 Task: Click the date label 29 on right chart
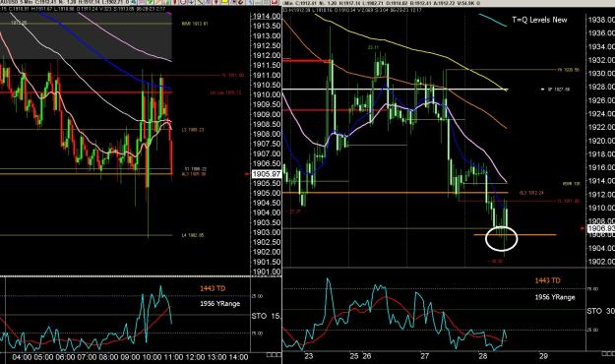click(x=543, y=356)
